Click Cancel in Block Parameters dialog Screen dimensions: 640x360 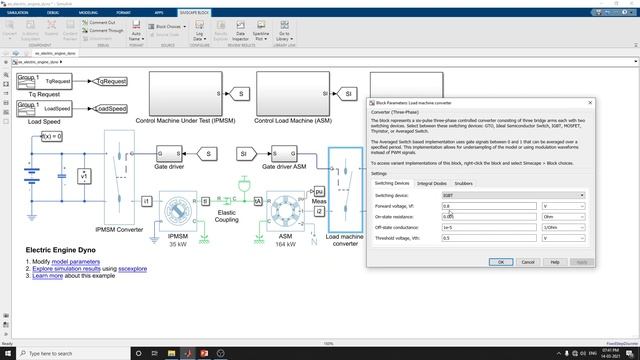click(528, 262)
